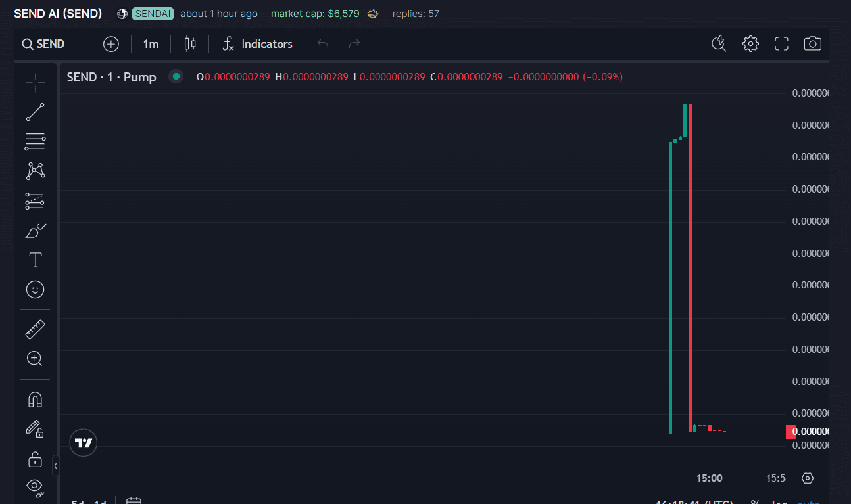Select the ruler measure tool
851x504 pixels.
[36, 329]
